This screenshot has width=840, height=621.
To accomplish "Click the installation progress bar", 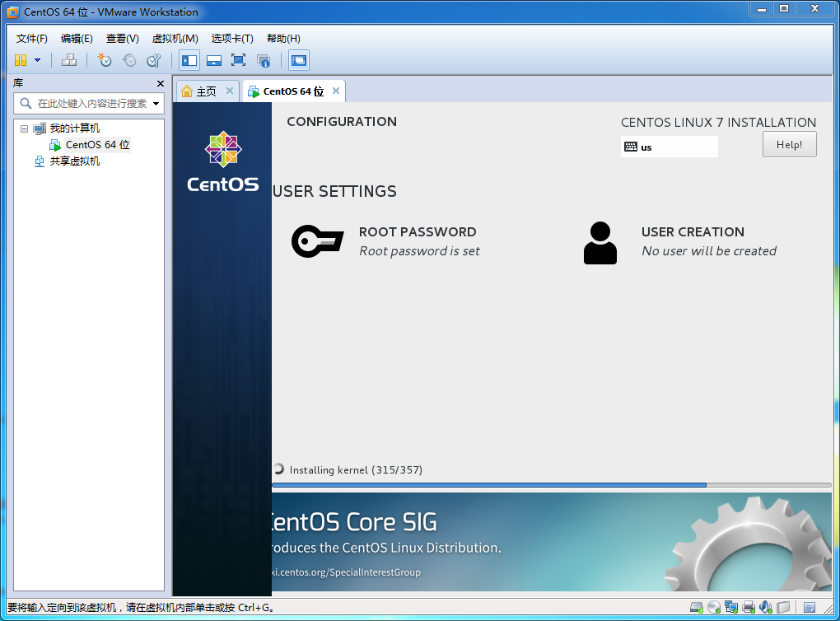I will point(551,485).
